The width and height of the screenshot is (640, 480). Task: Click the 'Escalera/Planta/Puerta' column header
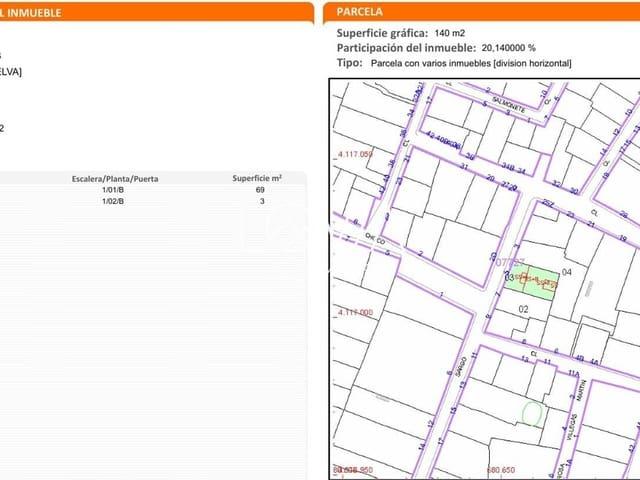[115, 179]
